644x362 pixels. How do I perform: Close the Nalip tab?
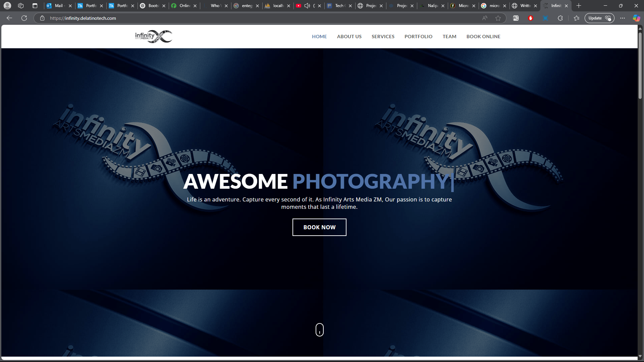click(x=443, y=6)
